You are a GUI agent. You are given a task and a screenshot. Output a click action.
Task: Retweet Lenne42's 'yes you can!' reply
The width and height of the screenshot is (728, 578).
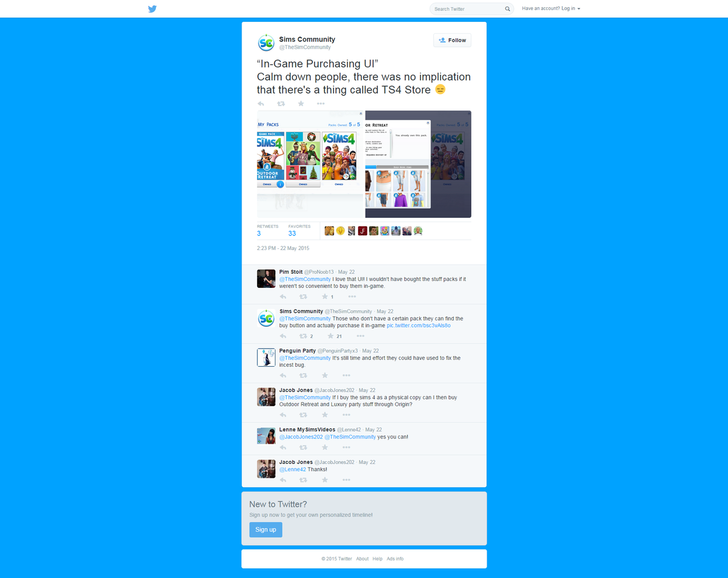[x=303, y=447]
